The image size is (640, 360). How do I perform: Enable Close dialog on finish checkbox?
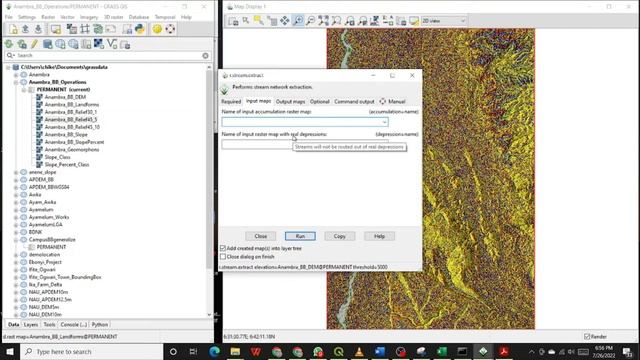click(x=223, y=257)
